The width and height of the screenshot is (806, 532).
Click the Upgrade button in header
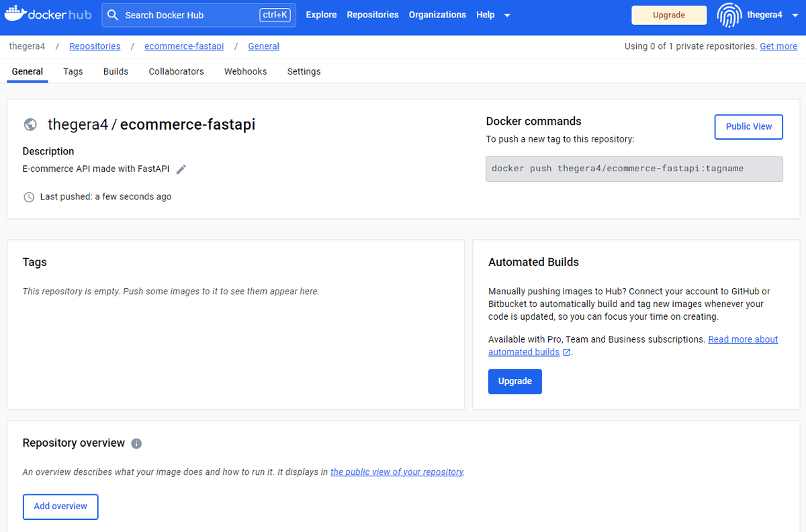pos(669,15)
